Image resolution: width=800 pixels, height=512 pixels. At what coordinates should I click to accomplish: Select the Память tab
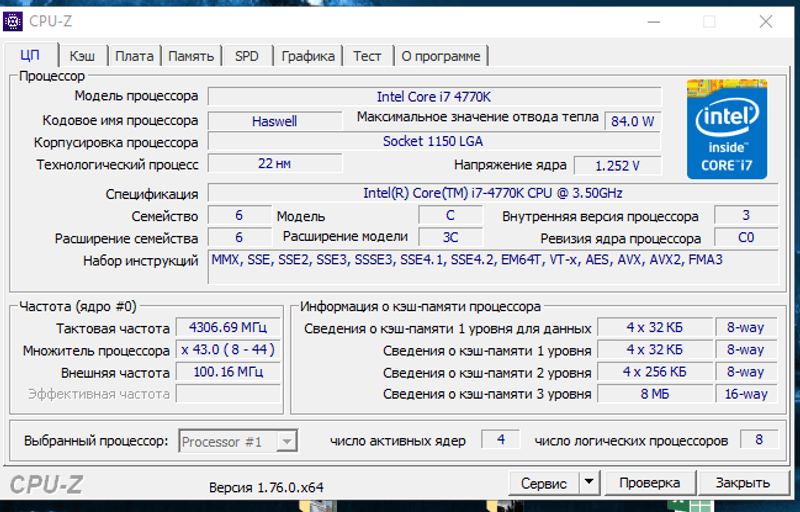tap(190, 56)
